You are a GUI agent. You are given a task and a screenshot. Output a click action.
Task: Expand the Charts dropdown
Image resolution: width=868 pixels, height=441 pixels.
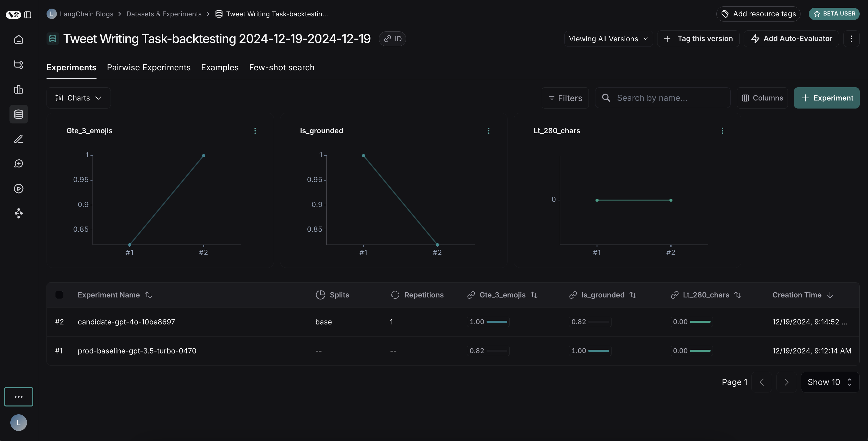pyautogui.click(x=78, y=98)
